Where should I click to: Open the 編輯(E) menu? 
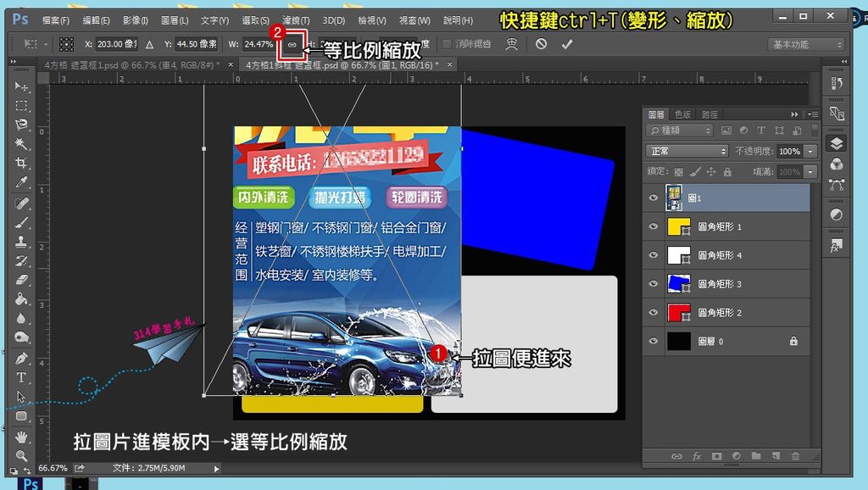point(96,20)
